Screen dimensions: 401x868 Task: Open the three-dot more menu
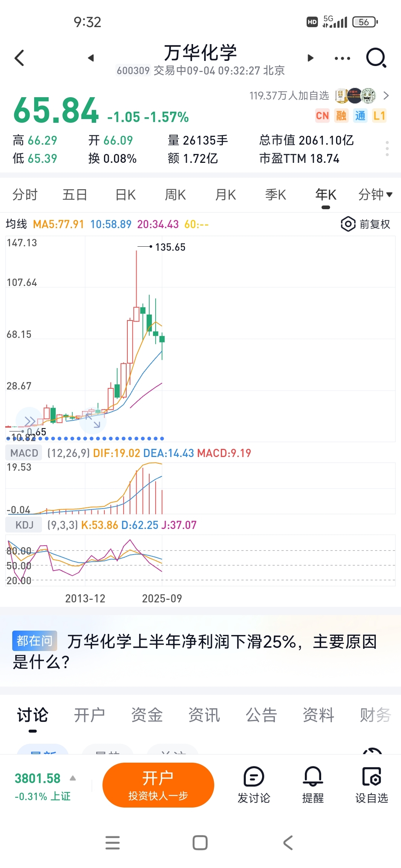[342, 58]
